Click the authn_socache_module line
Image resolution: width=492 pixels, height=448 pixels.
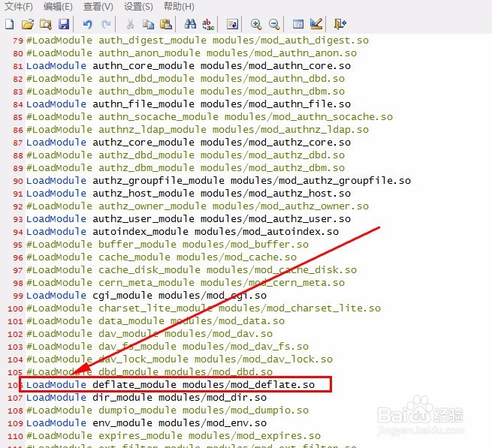tap(210, 117)
